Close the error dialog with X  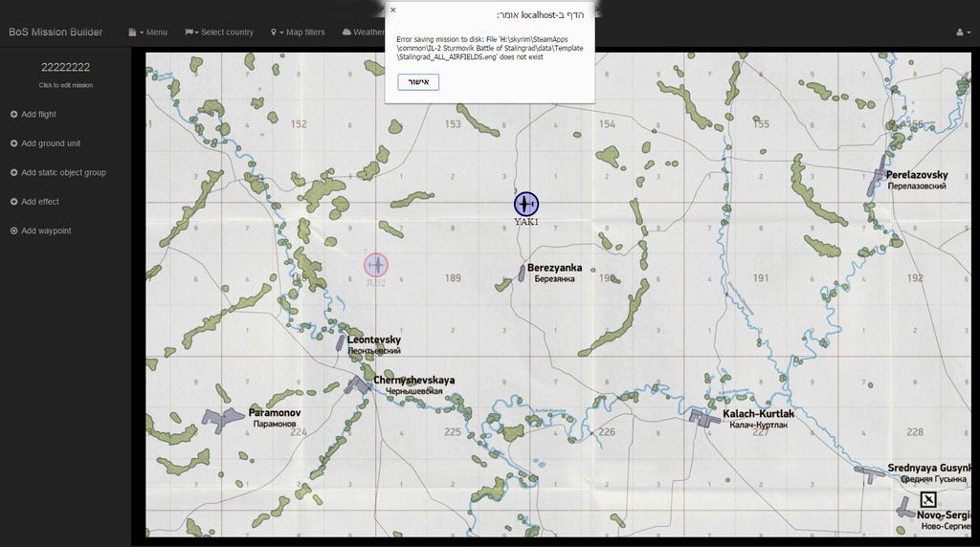(392, 11)
